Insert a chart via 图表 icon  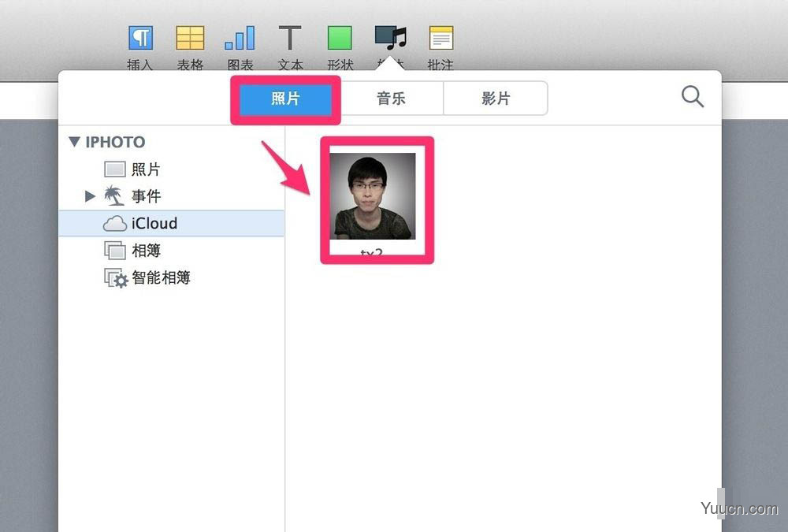[240, 38]
